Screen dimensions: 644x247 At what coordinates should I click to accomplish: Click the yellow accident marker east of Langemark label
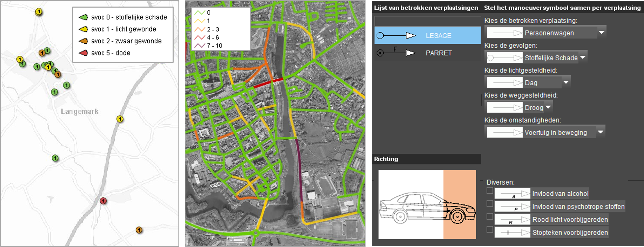120,119
